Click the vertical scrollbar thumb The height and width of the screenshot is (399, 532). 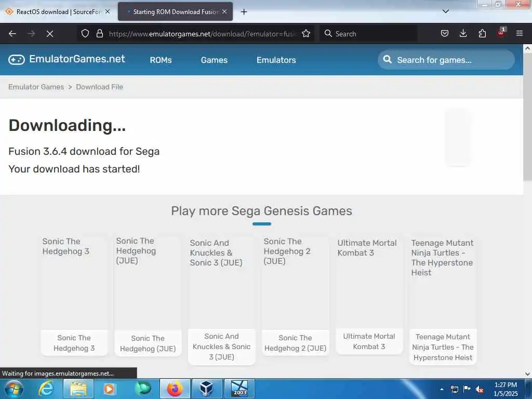point(527,117)
